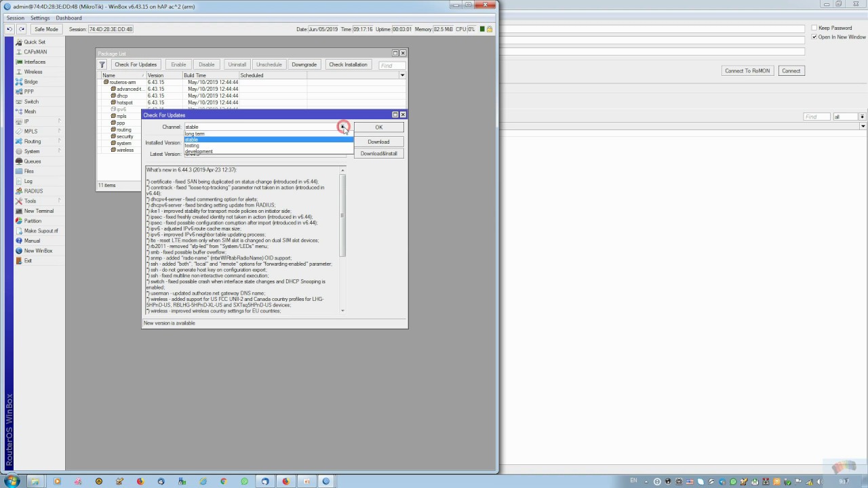This screenshot has width=868, height=488.
Task: Click the Find field in Package List
Action: point(391,66)
